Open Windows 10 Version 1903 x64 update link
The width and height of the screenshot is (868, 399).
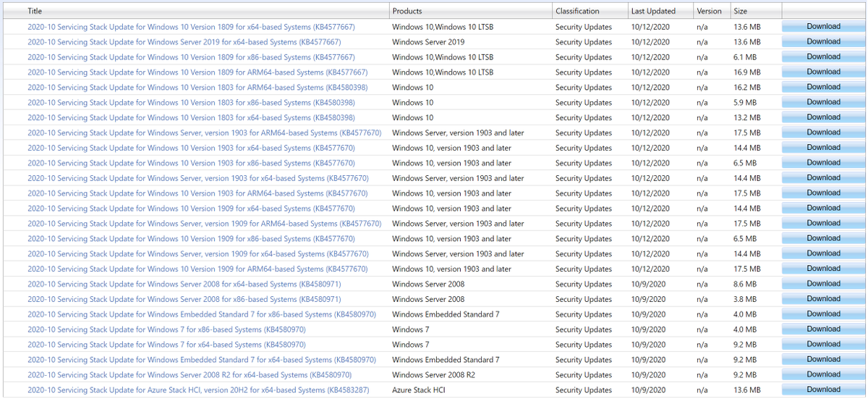(x=191, y=148)
